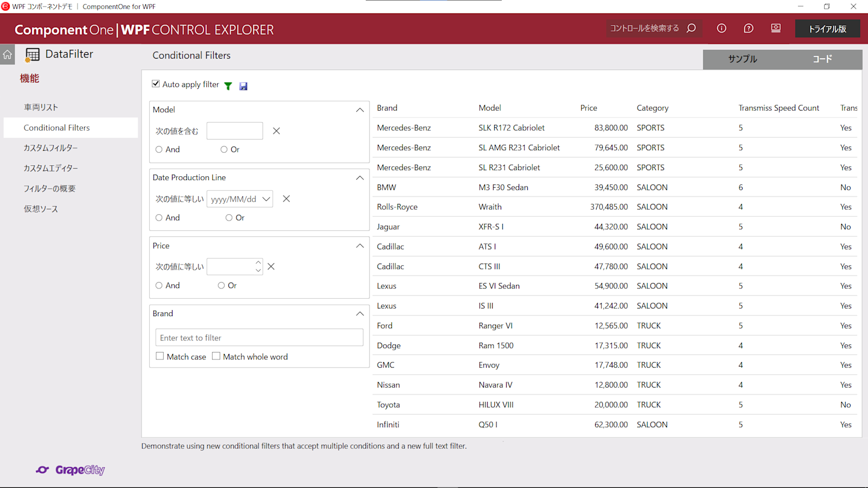Sort by the Brand column header
This screenshot has width=868, height=488.
tap(387, 108)
